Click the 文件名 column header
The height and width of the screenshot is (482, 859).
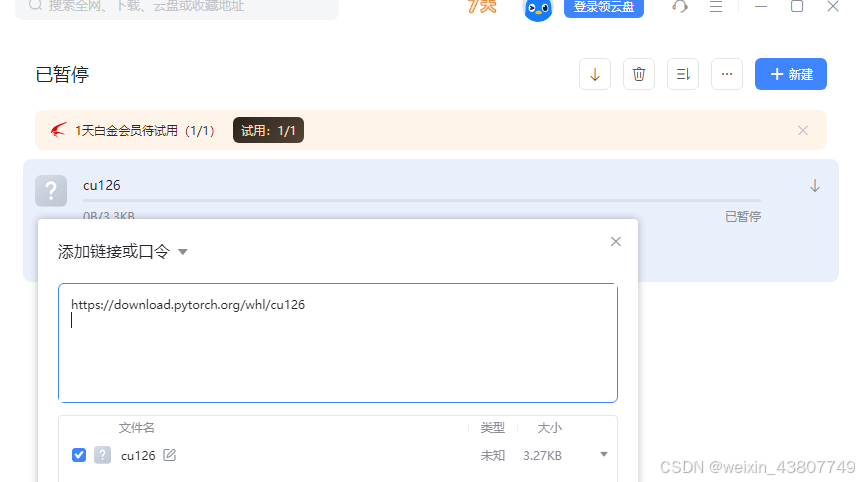pos(136,428)
